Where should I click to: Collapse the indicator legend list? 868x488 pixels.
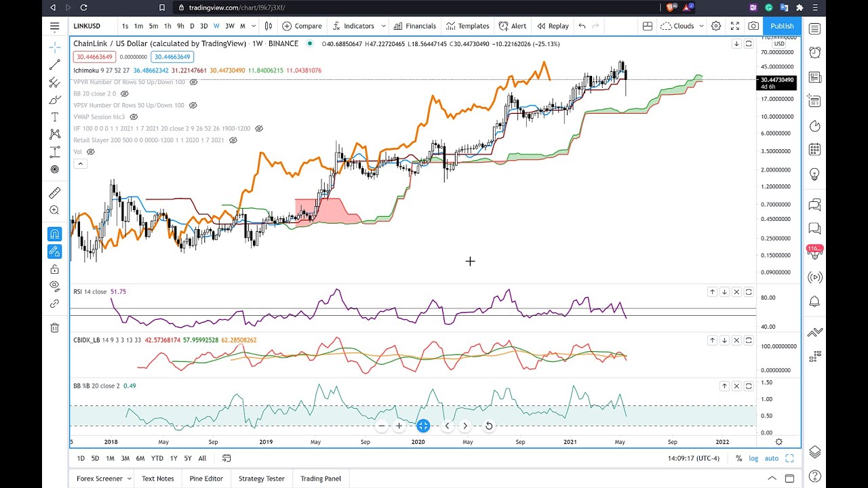click(x=80, y=164)
